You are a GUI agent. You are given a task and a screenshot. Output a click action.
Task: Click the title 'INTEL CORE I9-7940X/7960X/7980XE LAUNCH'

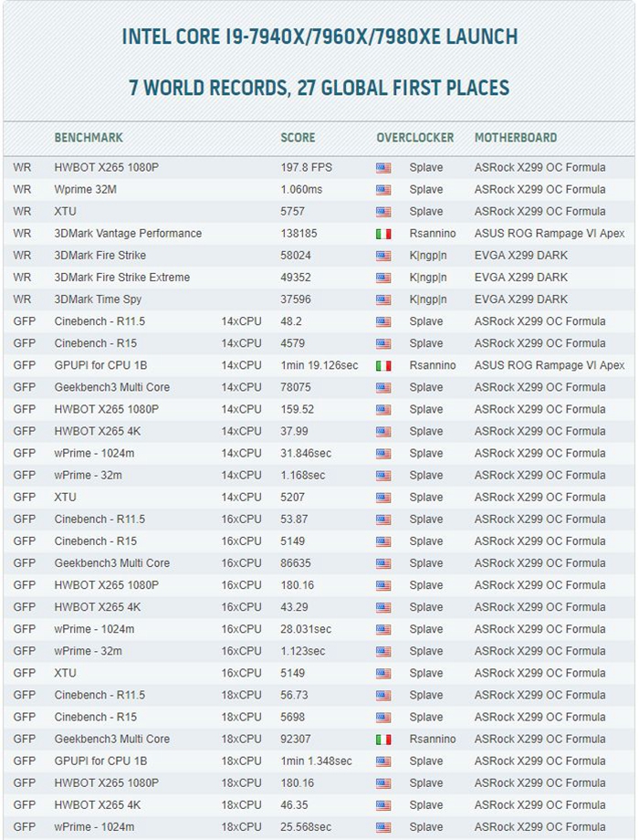pos(319,37)
